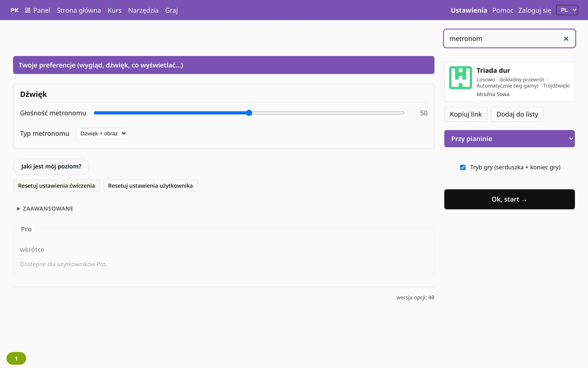Open the PL language selector
588x368 pixels.
567,10
